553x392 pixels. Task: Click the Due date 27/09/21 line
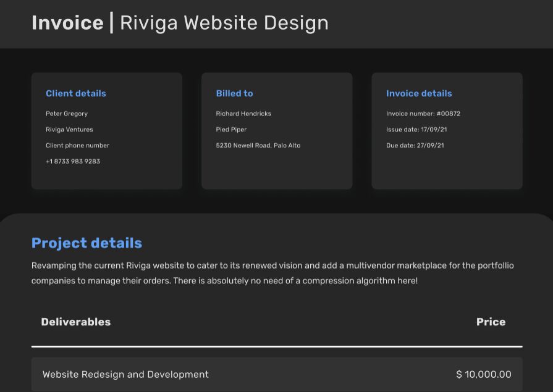(x=415, y=145)
